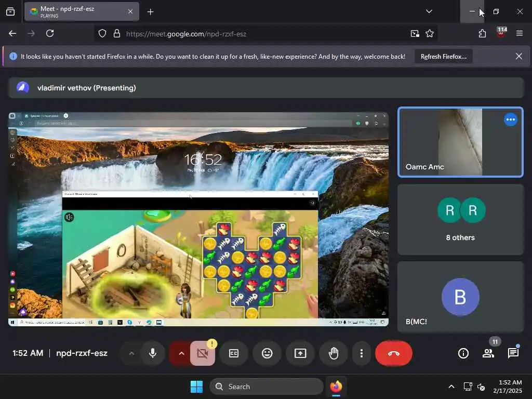Open a new tab
This screenshot has width=532, height=399.
coord(150,12)
